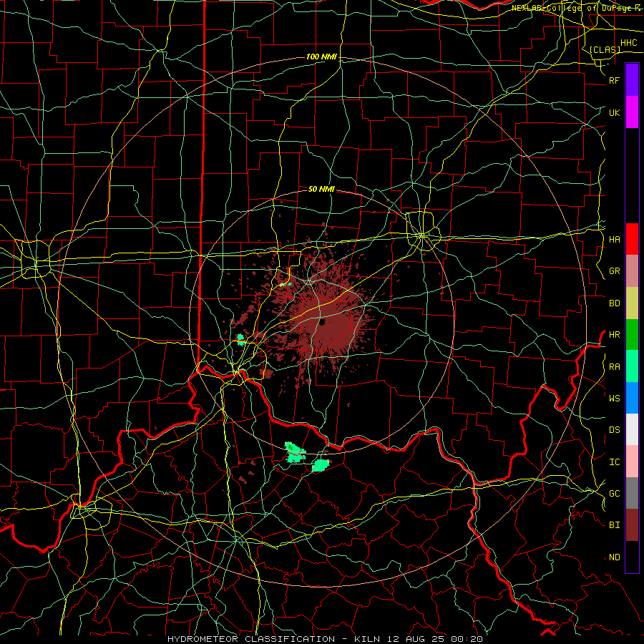644x644 pixels.
Task: Click the 50 NMI range ring label
Action: pos(321,189)
